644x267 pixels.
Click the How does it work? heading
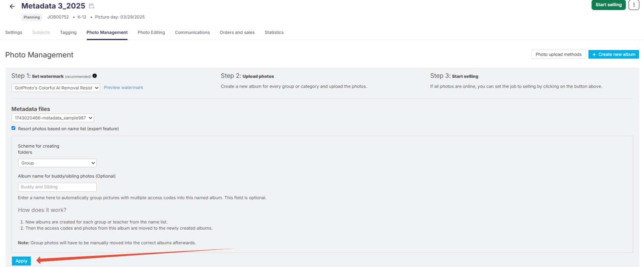[42, 210]
